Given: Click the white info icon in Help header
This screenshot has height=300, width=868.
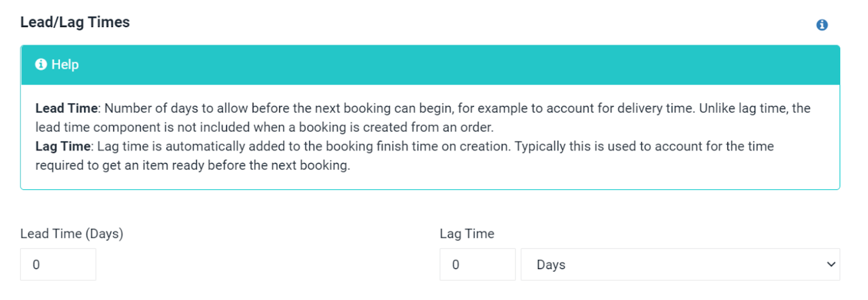Looking at the screenshot, I should [x=41, y=65].
